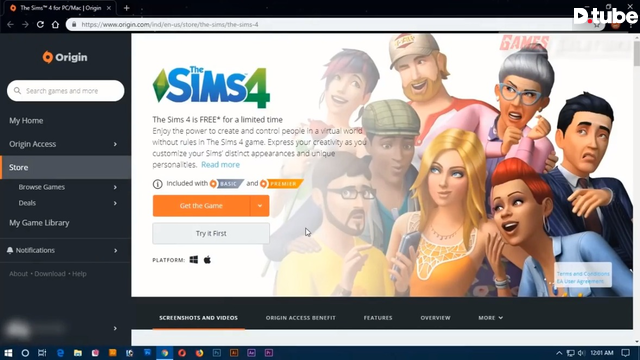Screen dimensions: 640x360
Task: Select the 'The Sims 4 for PC/Mac' browser tab
Action: coord(60,8)
